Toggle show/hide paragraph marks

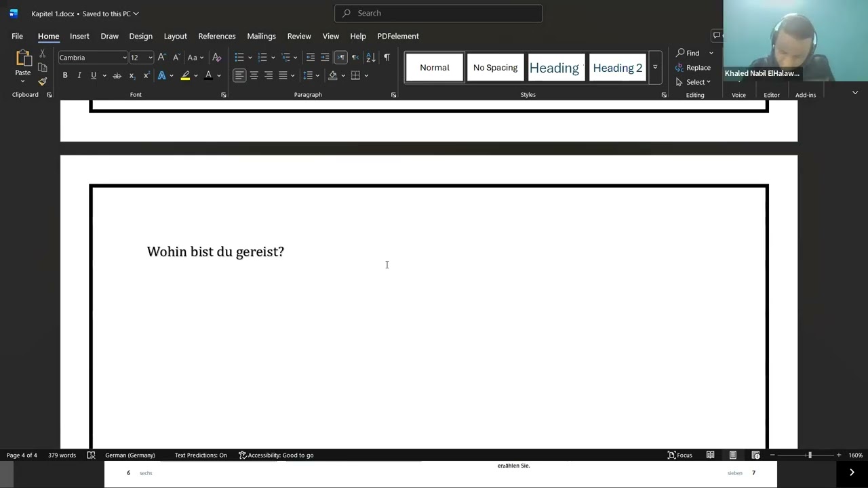click(387, 58)
